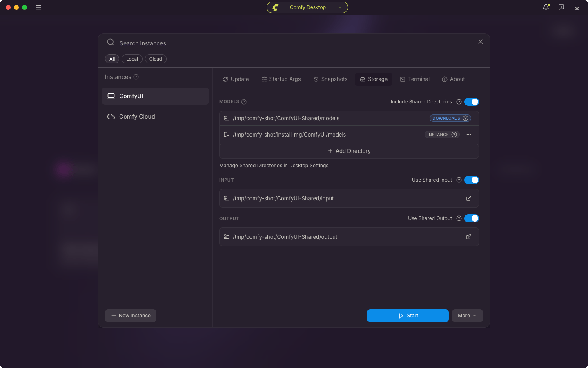Open the Snapshots tab
The image size is (588, 368).
330,79
